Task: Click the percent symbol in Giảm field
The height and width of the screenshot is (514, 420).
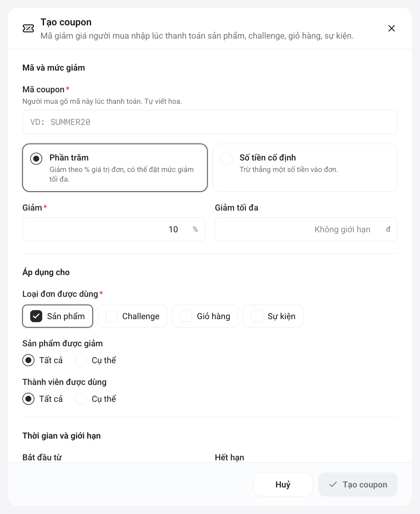Action: tap(195, 229)
